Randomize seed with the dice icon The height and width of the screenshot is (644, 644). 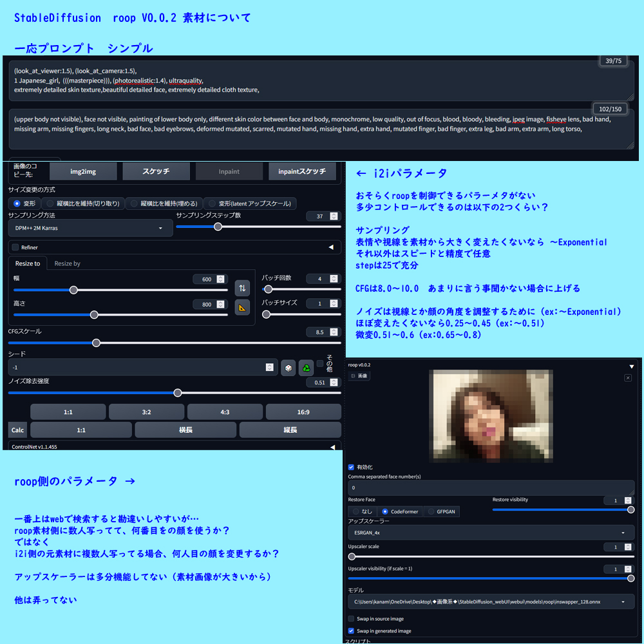(x=289, y=368)
